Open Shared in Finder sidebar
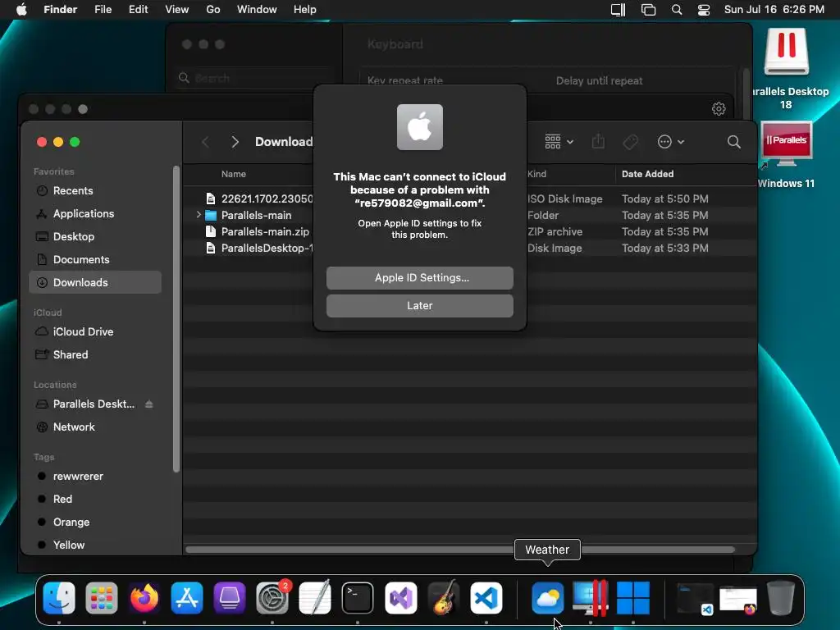The height and width of the screenshot is (630, 840). click(x=95, y=354)
